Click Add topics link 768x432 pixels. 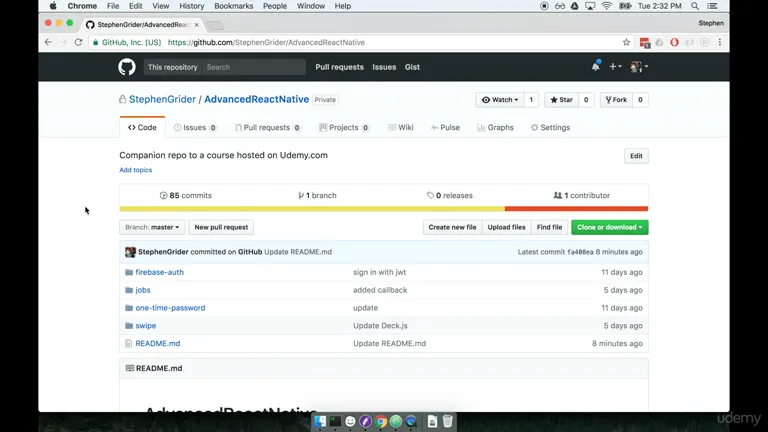pos(136,170)
